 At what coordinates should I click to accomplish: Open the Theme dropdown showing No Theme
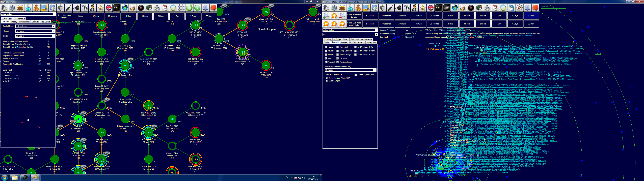35,31
